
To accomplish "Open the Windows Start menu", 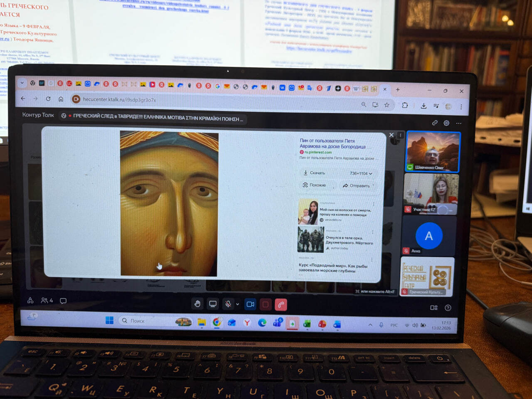I will tap(109, 320).
